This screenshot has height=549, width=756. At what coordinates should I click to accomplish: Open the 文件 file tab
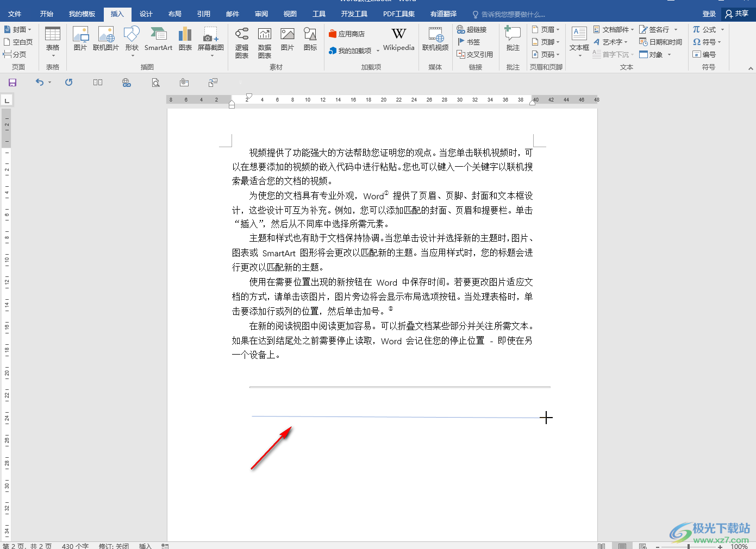(15, 14)
